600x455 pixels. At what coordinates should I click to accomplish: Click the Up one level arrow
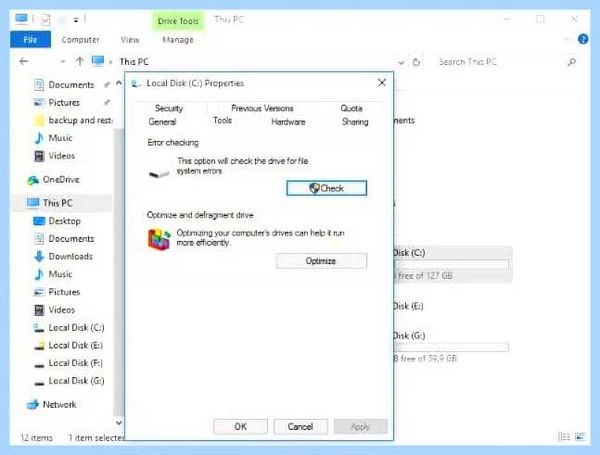[80, 61]
